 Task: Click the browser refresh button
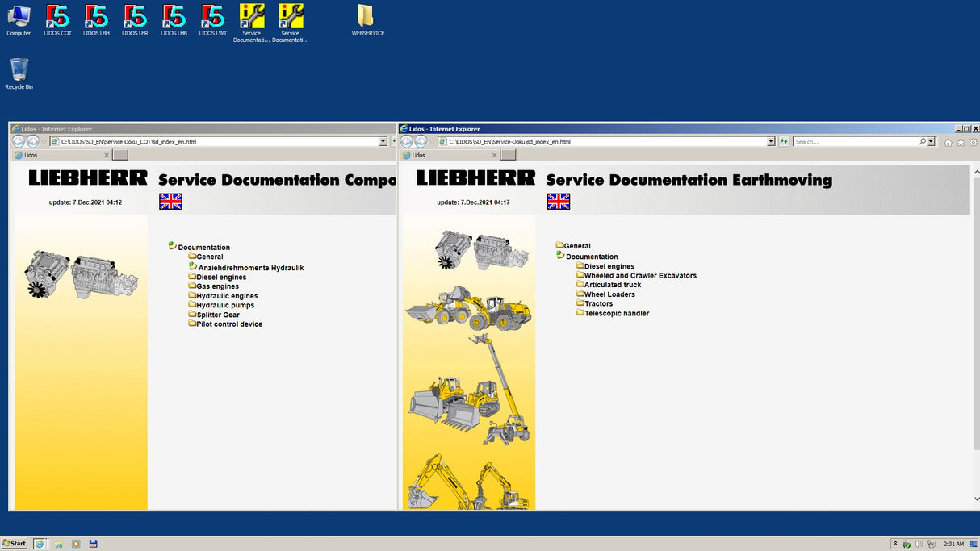(x=783, y=140)
